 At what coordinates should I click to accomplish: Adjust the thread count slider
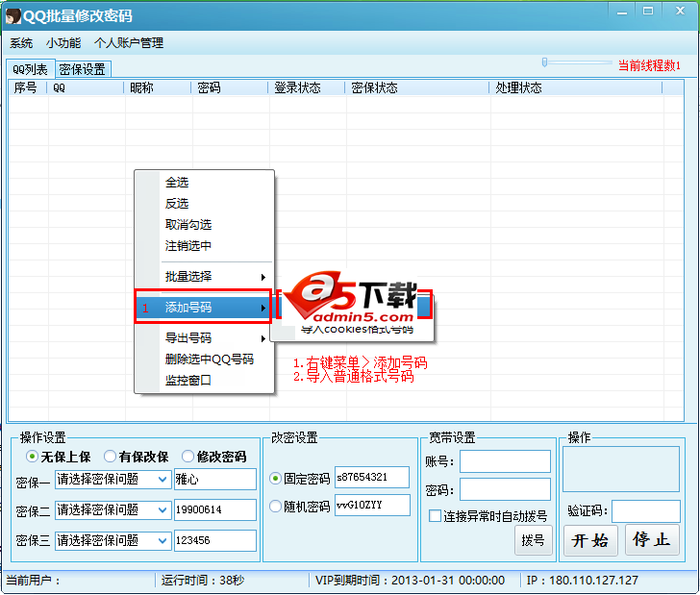pos(545,62)
